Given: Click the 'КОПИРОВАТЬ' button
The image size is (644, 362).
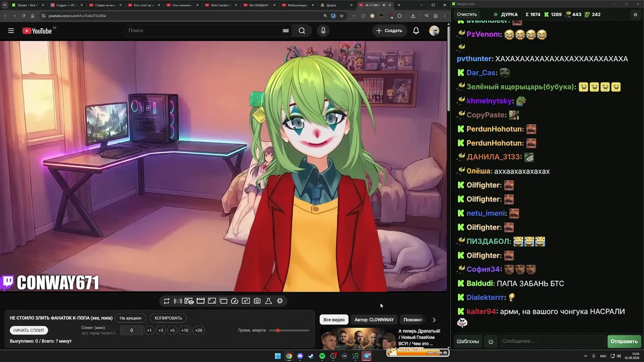Looking at the screenshot, I should pyautogui.click(x=168, y=318).
